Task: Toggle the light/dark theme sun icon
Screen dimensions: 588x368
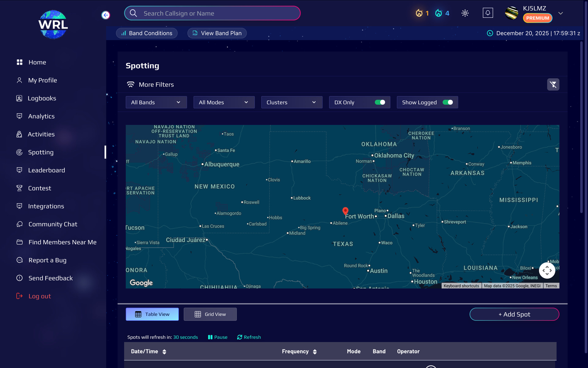Action: pos(465,13)
